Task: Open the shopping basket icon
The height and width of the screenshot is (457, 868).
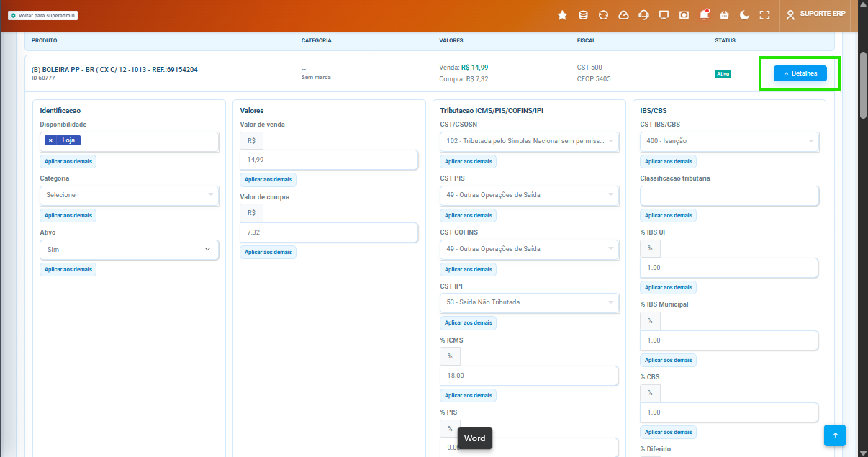Action: 724,15
